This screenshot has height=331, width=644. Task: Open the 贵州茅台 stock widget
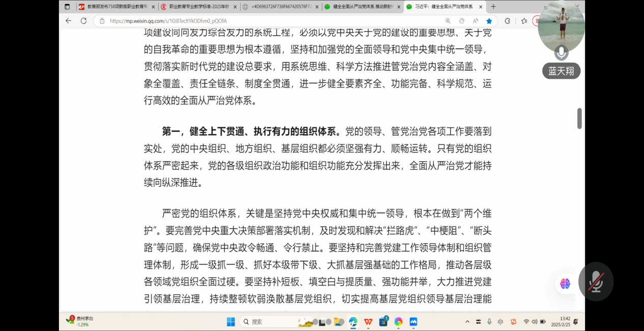coord(80,321)
